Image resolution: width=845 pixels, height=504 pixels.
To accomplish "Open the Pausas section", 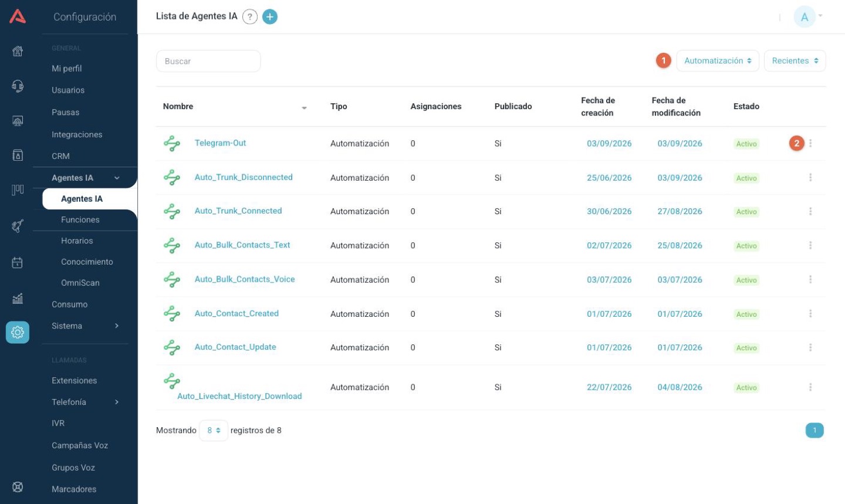I will click(65, 112).
